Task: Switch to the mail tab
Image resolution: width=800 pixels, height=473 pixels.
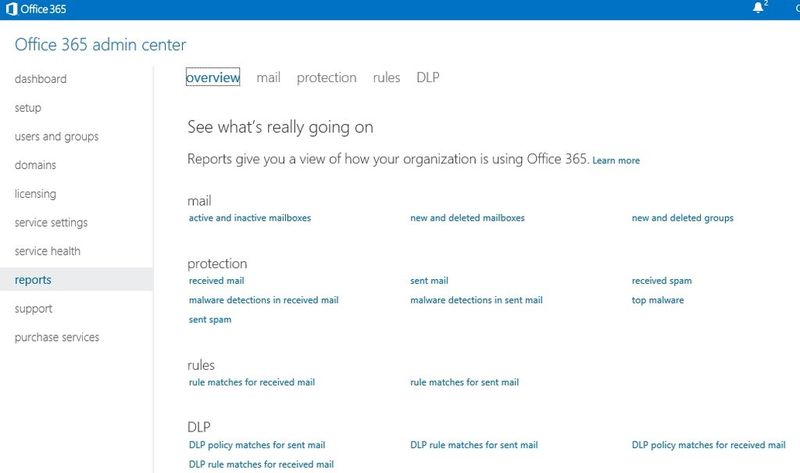Action: 268,78
